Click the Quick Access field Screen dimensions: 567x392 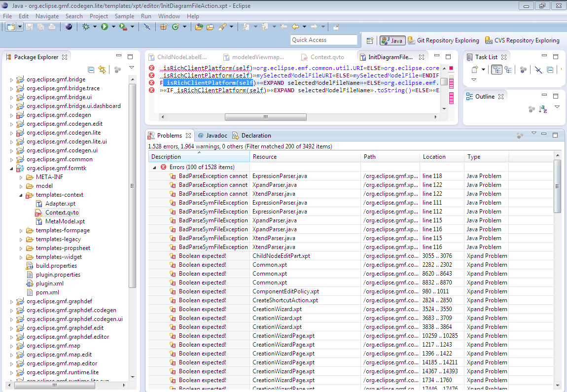[x=323, y=40]
